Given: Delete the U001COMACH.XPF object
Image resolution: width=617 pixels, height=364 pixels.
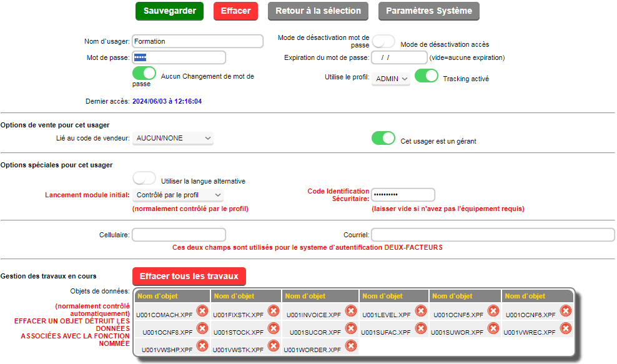Looking at the screenshot, I should 202,311.
